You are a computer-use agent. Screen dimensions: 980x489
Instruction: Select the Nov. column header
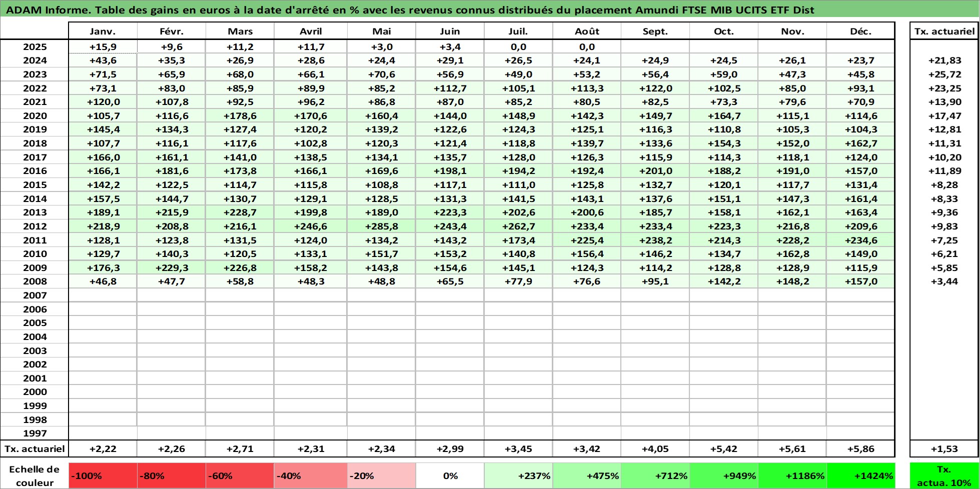(x=792, y=31)
